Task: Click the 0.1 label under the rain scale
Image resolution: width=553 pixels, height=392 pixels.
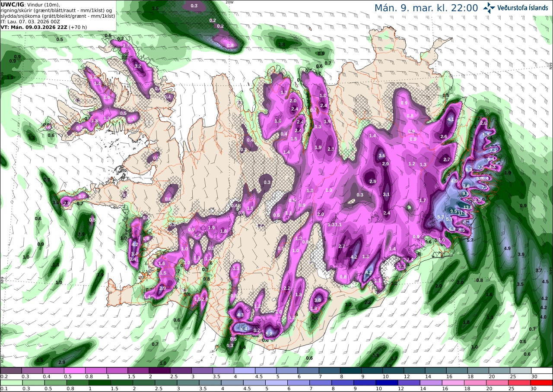Action: (x=3, y=389)
